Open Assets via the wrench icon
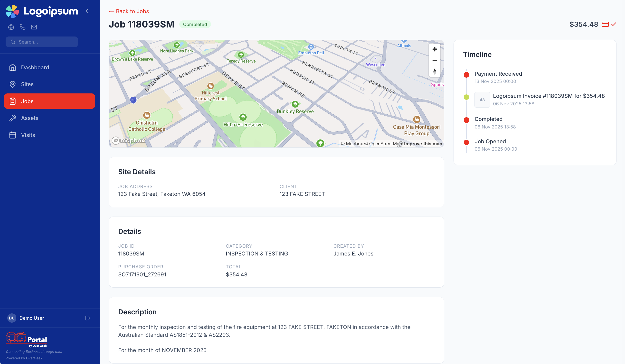The width and height of the screenshot is (625, 364). [x=29, y=118]
